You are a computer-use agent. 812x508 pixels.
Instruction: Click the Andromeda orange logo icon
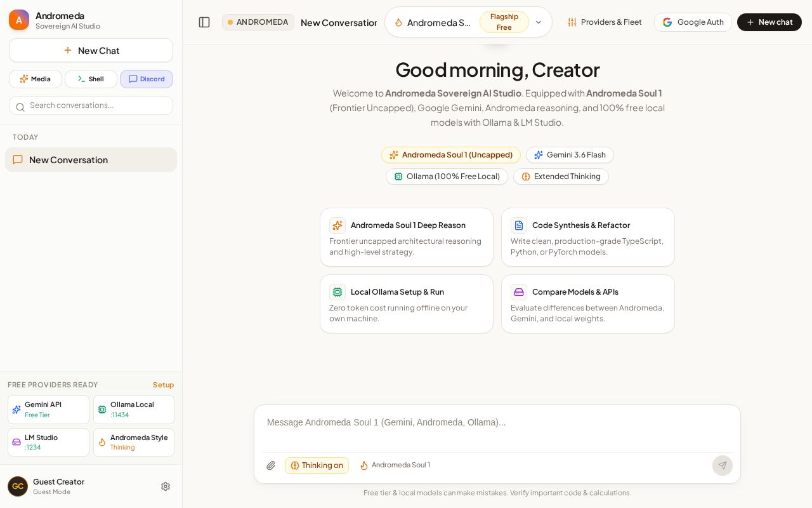click(x=19, y=20)
